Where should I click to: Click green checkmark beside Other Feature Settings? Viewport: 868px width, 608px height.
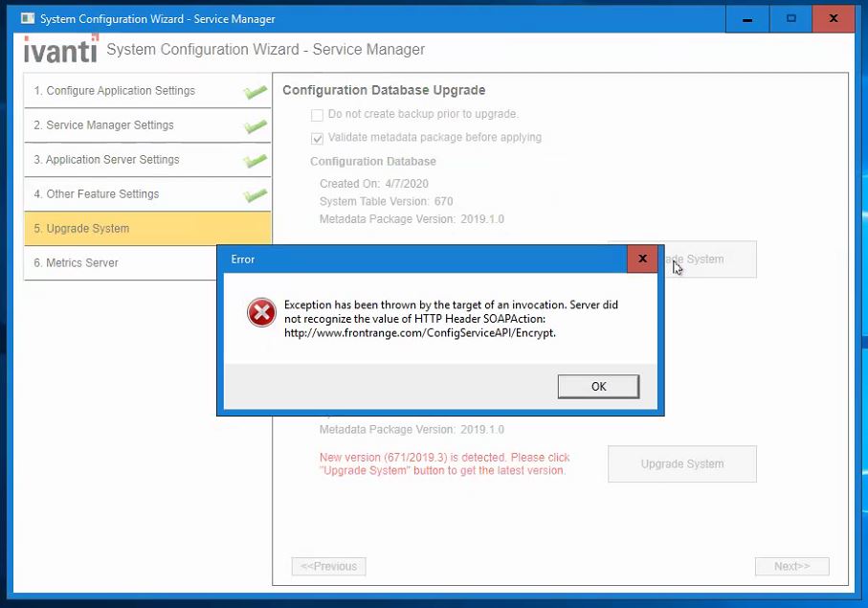pos(255,195)
